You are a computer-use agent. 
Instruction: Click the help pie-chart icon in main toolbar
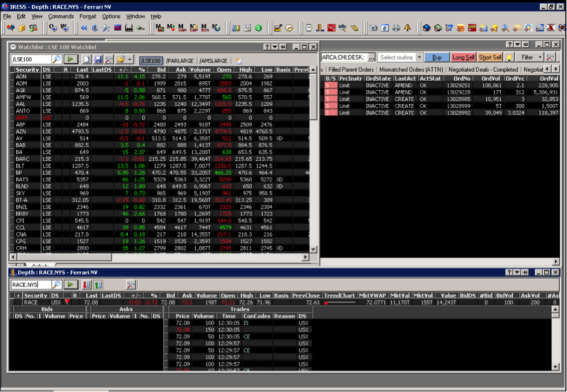[x=10, y=28]
